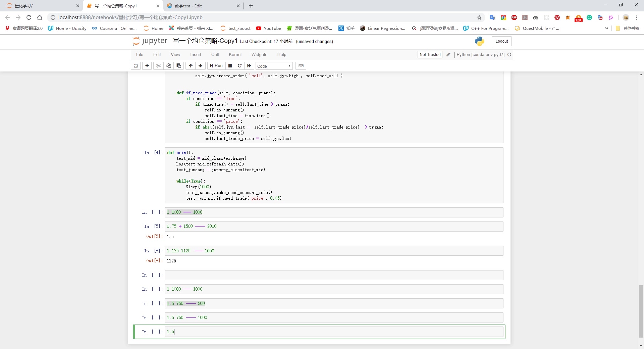Open the C++ For Program... bookmark

pos(486,29)
